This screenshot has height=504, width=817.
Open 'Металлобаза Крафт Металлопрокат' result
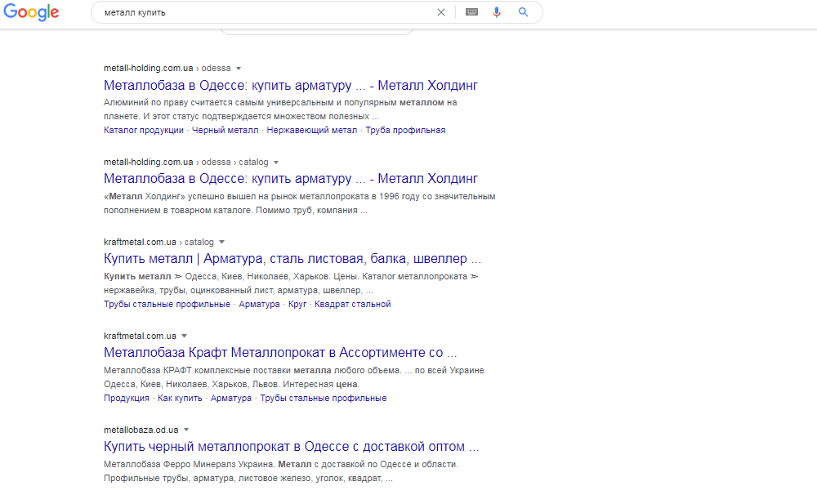coord(280,352)
